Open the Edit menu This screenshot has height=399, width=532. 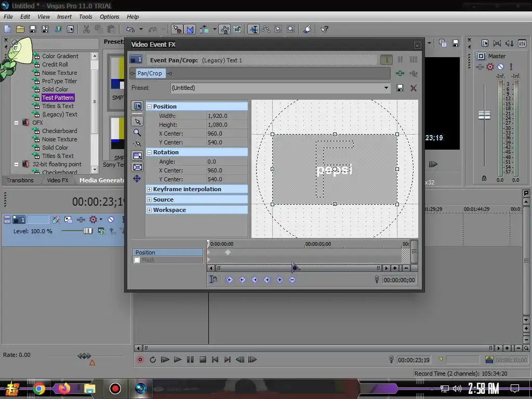coord(25,17)
